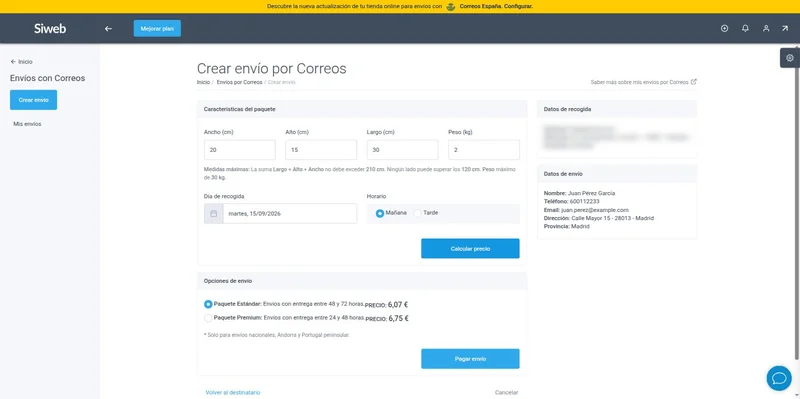
Task: Click the Alto (cm) input field
Action: tap(321, 150)
